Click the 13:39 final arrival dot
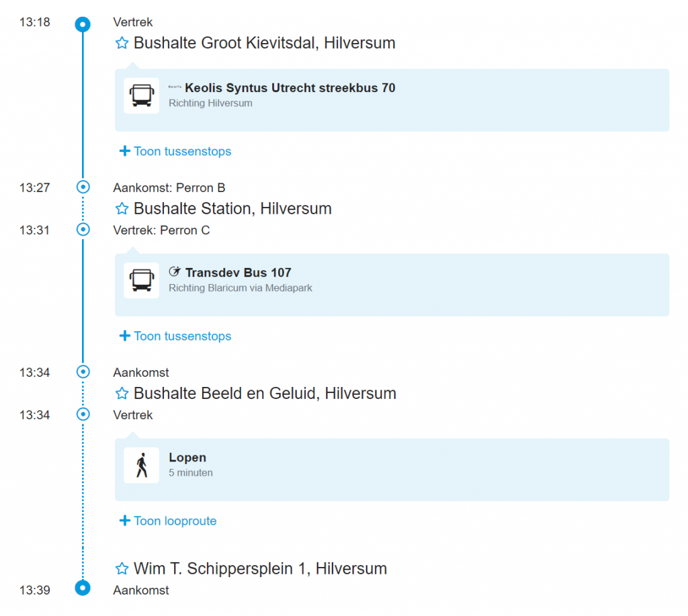 [83, 588]
